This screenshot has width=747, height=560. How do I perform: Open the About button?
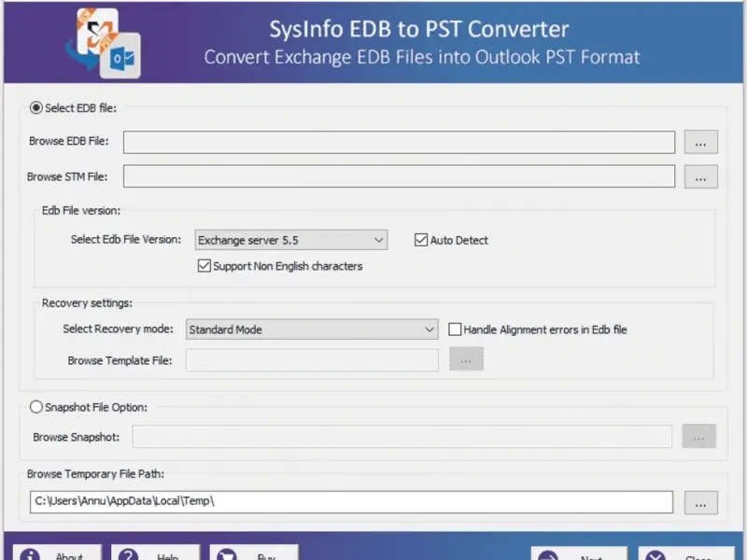57,553
